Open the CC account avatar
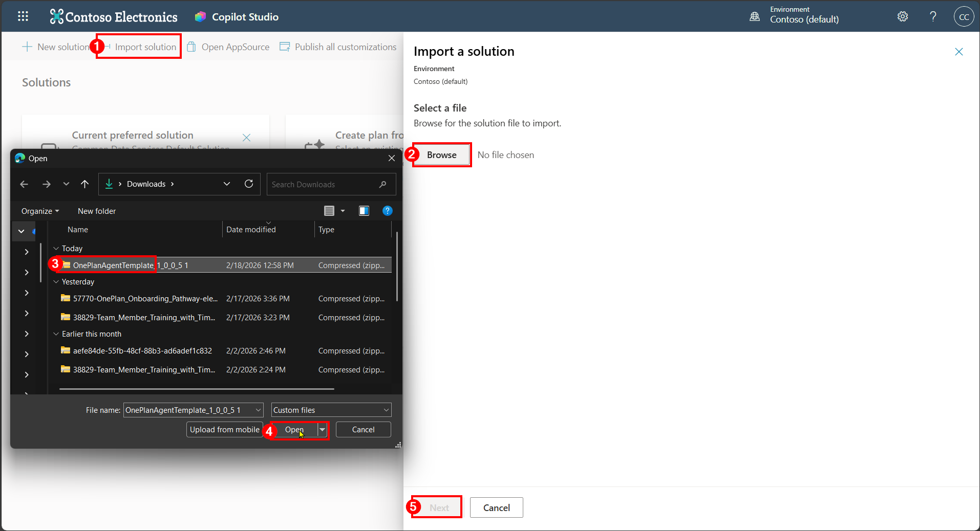The image size is (980, 531). (x=964, y=16)
